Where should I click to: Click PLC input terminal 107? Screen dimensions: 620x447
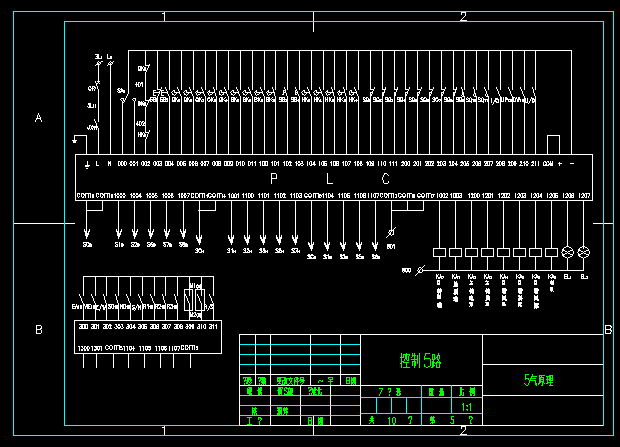(x=346, y=164)
